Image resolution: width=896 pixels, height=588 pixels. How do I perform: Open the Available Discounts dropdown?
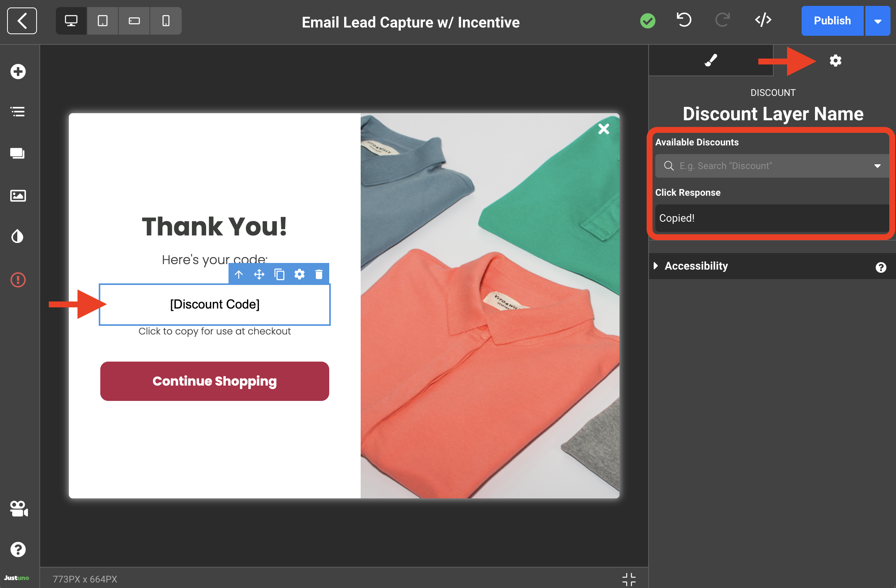coord(772,166)
